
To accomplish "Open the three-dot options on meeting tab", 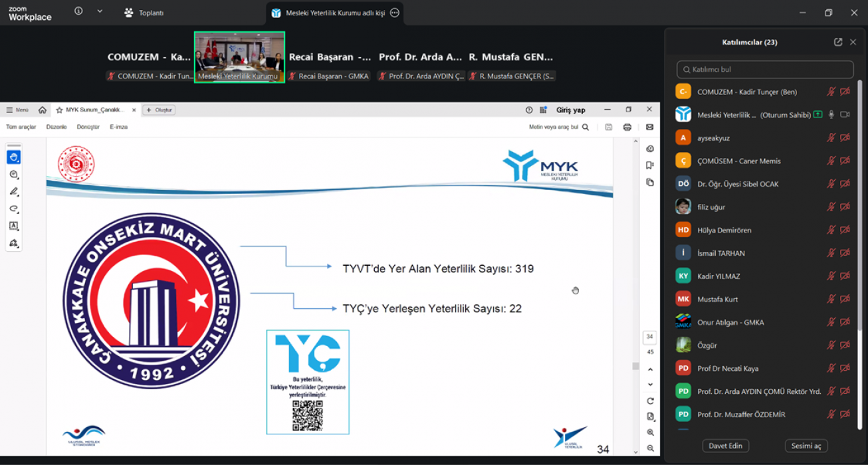I will (395, 13).
